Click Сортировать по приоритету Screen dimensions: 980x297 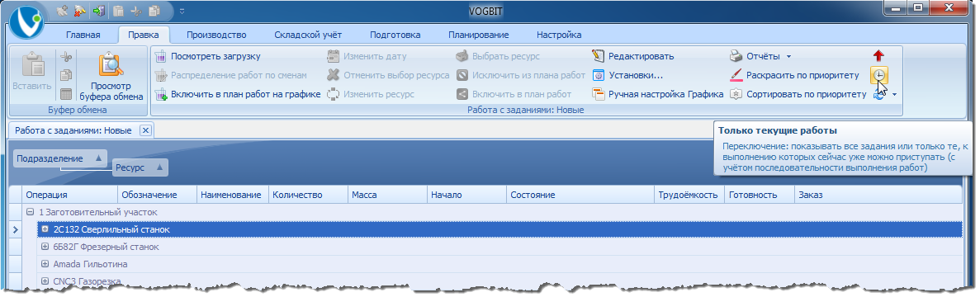pos(798,95)
